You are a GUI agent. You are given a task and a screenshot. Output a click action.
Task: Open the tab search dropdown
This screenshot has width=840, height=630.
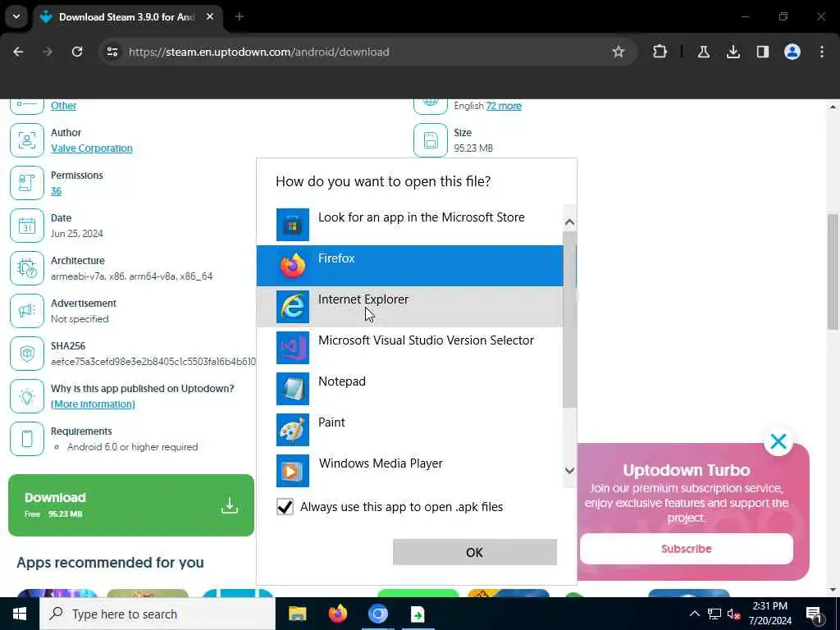(x=16, y=16)
